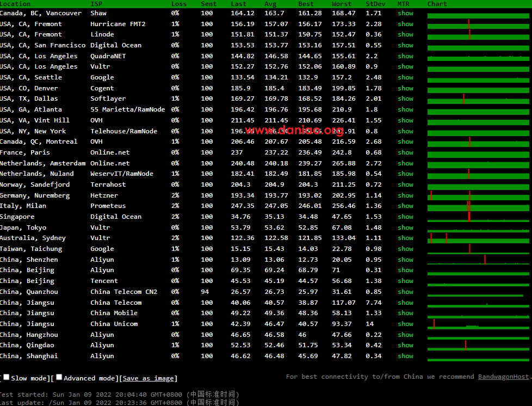Viewport: 532px width, 406px height.
Task: Show MTR for Nuland WeservIT row
Action: [x=405, y=174]
